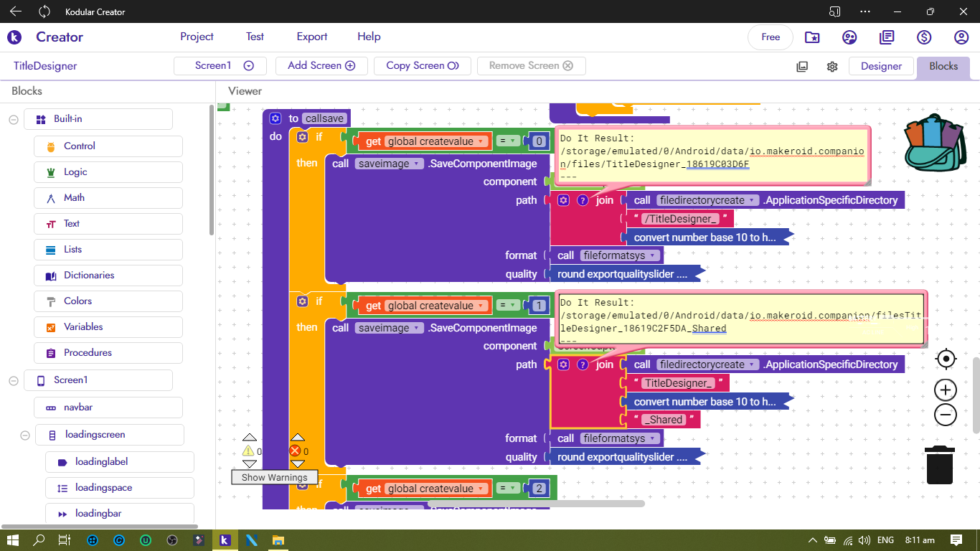
Task: Click the Add Screen button
Action: (x=321, y=65)
